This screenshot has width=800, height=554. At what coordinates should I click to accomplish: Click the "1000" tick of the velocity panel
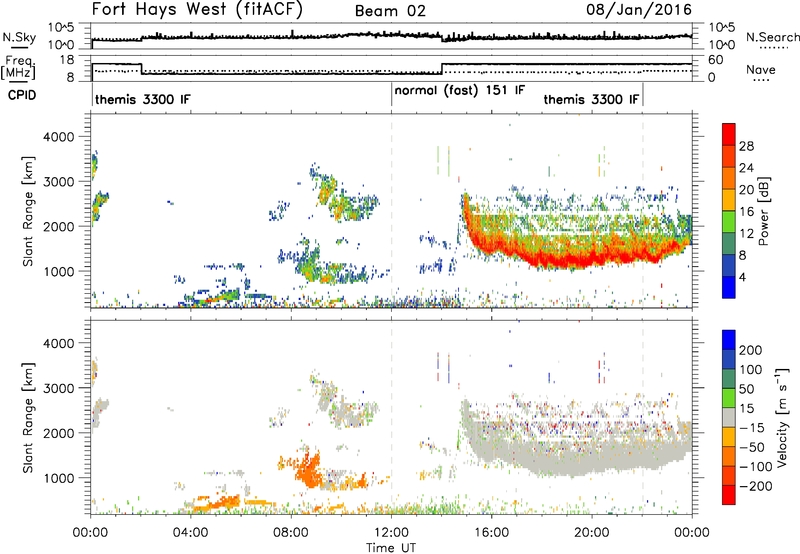coord(59,478)
